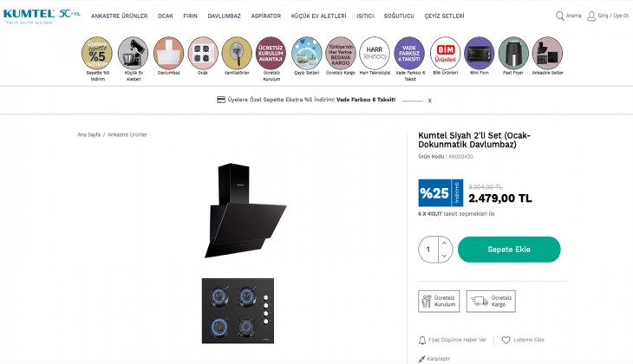The width and height of the screenshot is (633, 364).
Task: Open the ANKASTRE ÜRÜNLER menu
Action: (x=120, y=16)
